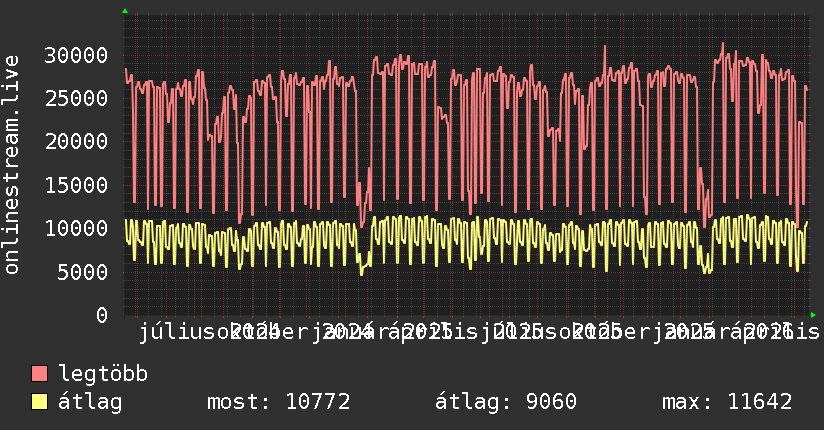Click the 10000 y-axis label
The image size is (824, 430).
coord(76,228)
